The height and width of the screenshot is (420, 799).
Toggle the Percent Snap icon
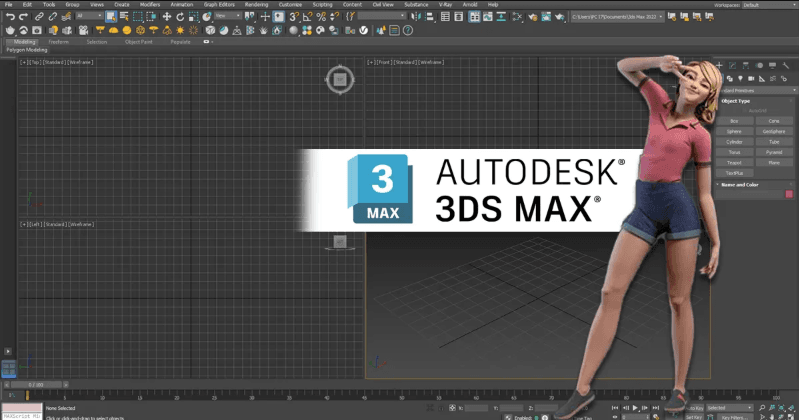tap(321, 17)
